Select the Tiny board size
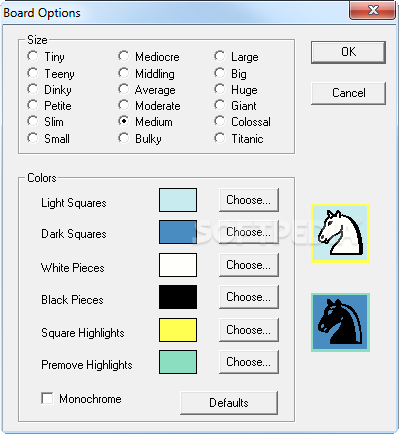 tap(33, 56)
